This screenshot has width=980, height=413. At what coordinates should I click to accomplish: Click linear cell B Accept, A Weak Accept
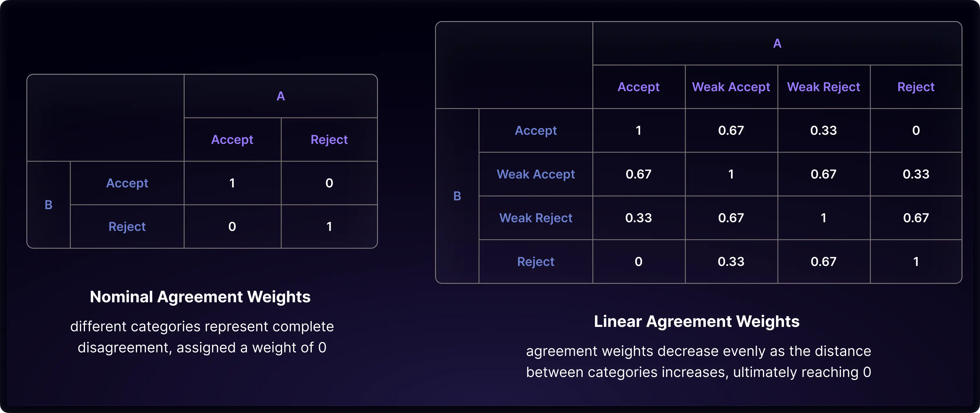click(731, 130)
